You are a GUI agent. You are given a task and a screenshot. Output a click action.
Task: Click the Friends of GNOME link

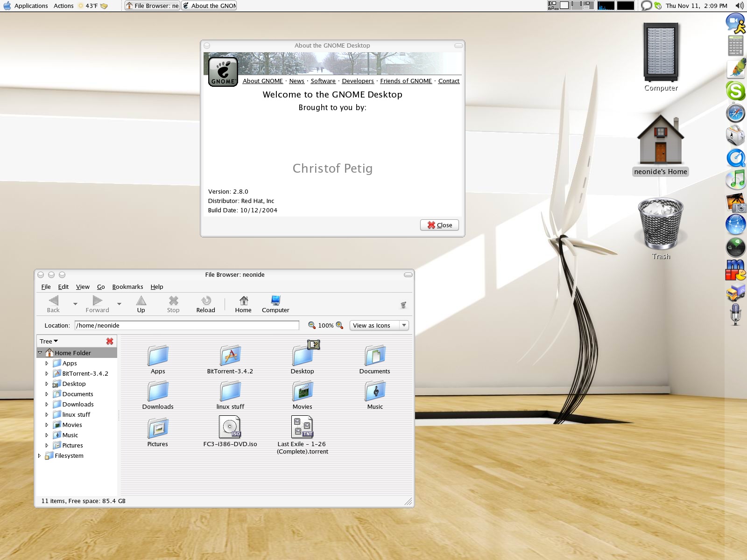[406, 81]
